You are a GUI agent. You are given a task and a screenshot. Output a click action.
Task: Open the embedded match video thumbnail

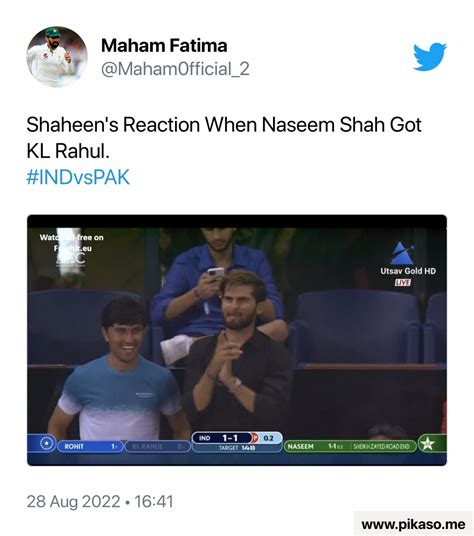237,340
